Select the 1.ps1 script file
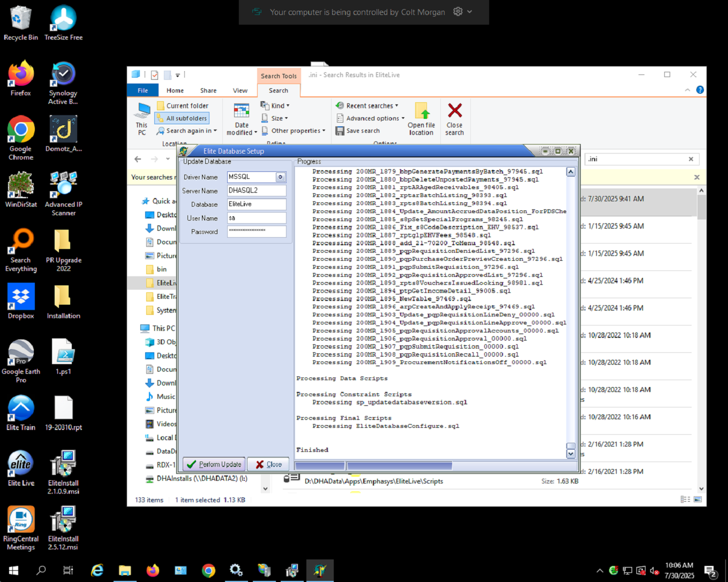Image resolution: width=728 pixels, height=582 pixels. 63,357
